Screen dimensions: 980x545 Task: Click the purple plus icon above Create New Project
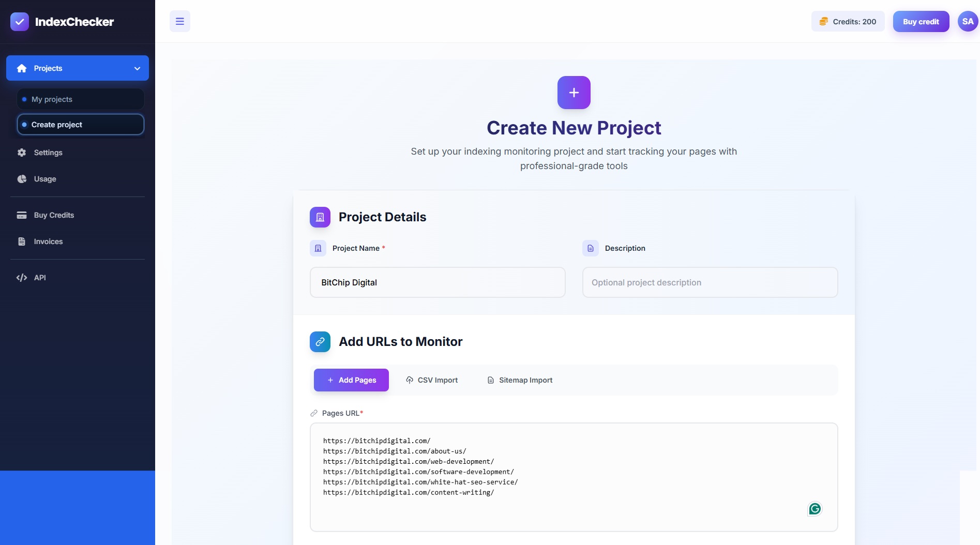click(x=574, y=92)
